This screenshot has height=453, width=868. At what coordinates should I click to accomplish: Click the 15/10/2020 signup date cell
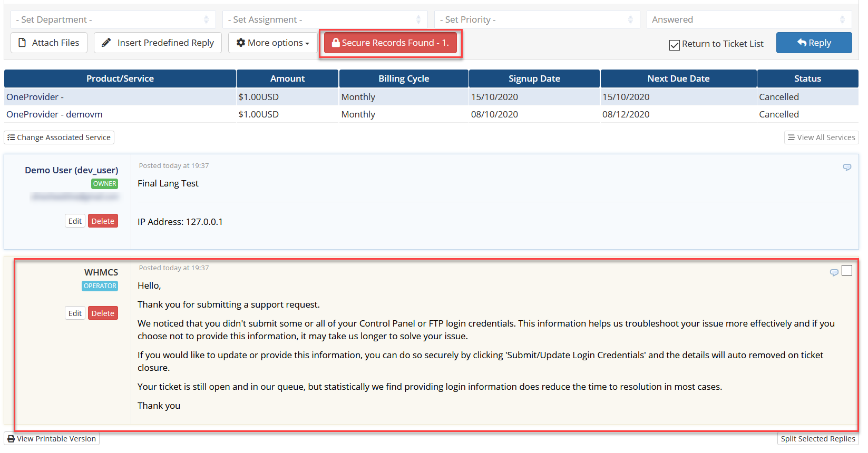494,97
